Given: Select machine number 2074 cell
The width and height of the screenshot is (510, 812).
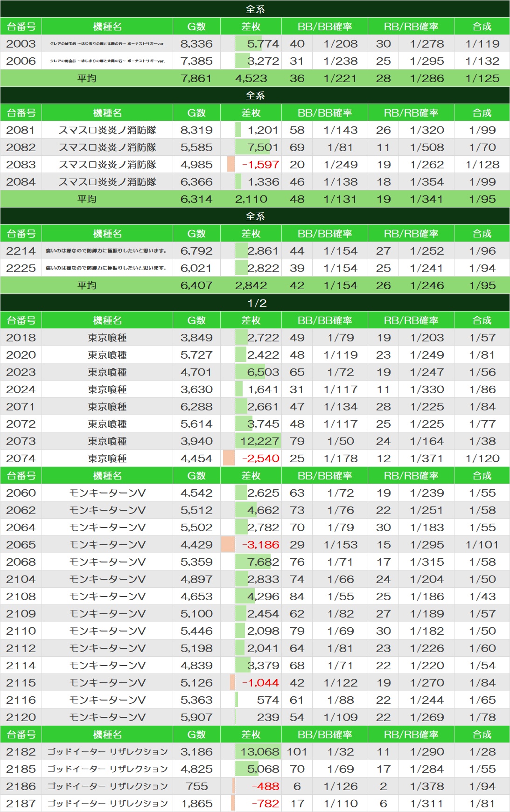Looking at the screenshot, I should pyautogui.click(x=21, y=458).
